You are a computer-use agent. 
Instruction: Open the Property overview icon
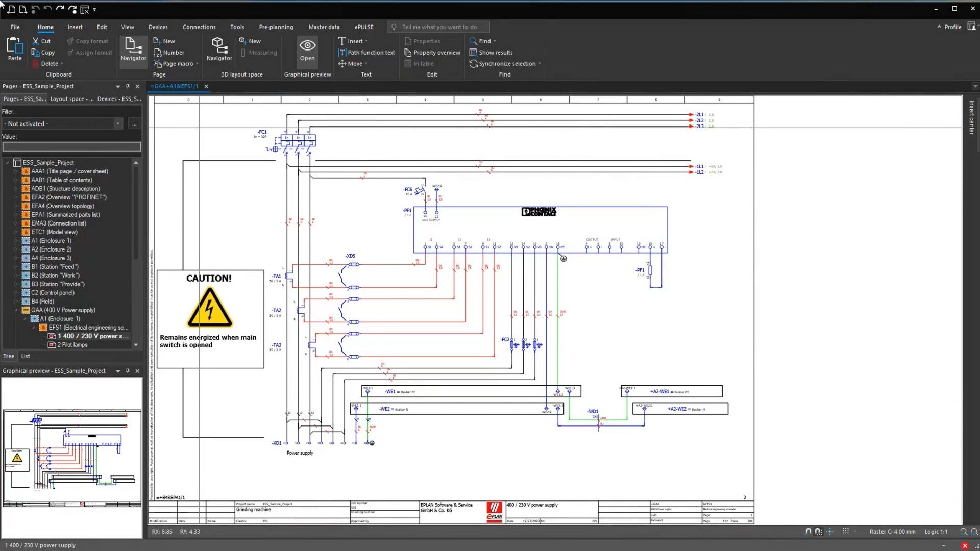pyautogui.click(x=432, y=52)
